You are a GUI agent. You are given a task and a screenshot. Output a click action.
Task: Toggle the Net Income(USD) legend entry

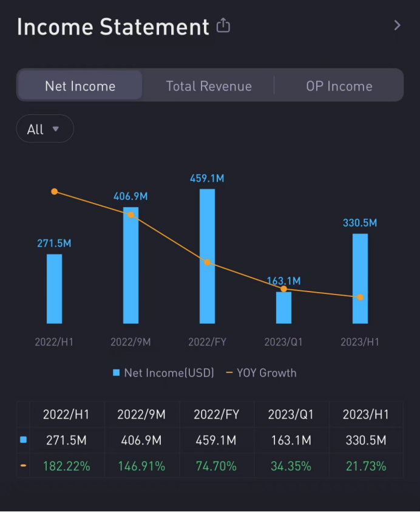(x=163, y=372)
